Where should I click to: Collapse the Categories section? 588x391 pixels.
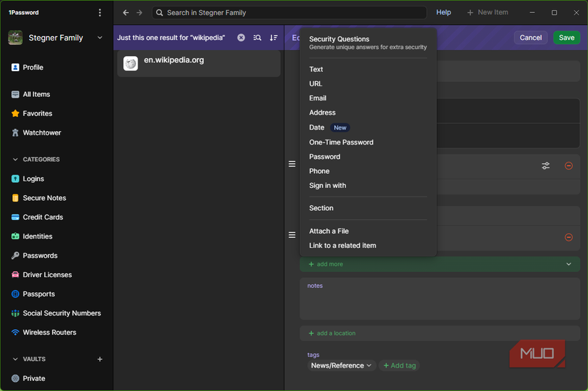[16, 160]
